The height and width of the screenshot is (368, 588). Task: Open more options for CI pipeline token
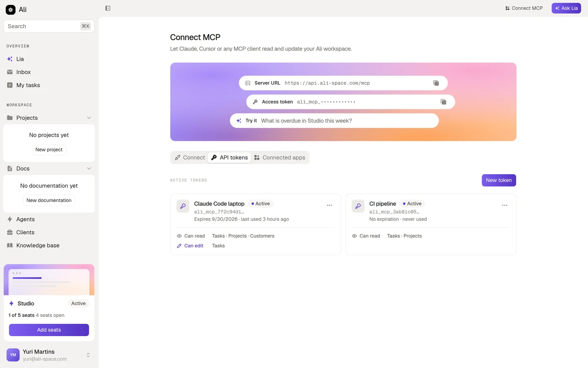(505, 205)
